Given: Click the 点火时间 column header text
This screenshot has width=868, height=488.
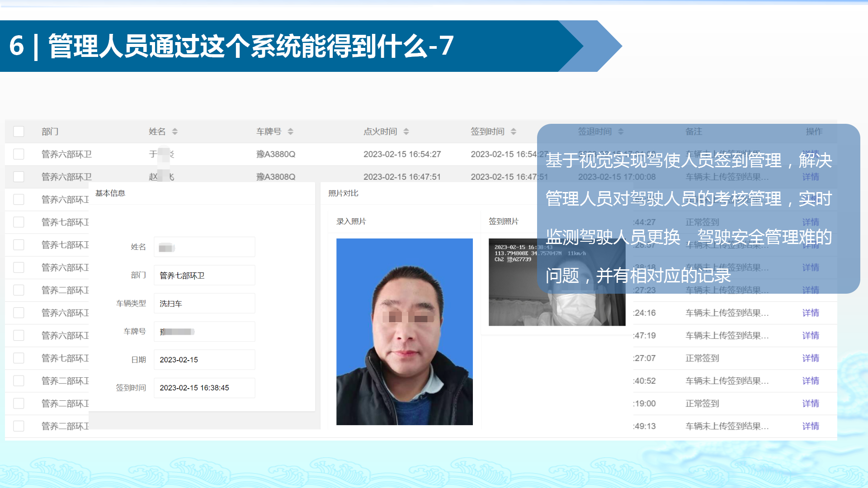Looking at the screenshot, I should pos(380,131).
